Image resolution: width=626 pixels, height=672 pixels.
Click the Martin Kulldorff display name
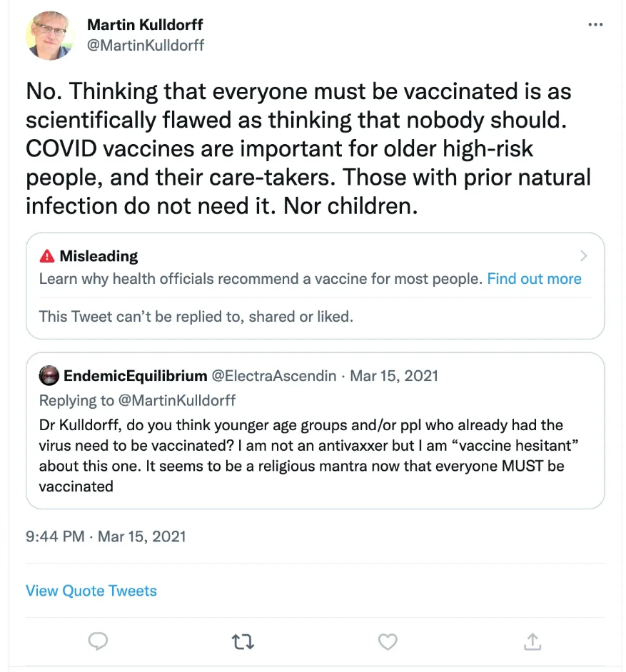[145, 25]
